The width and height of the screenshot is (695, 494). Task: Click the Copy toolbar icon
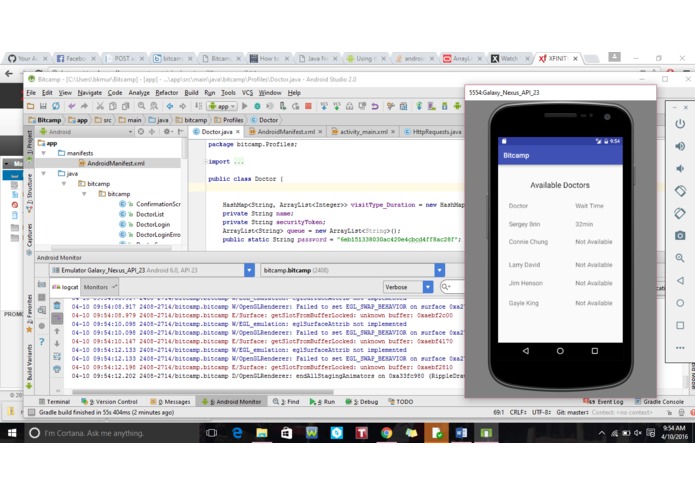click(113, 106)
